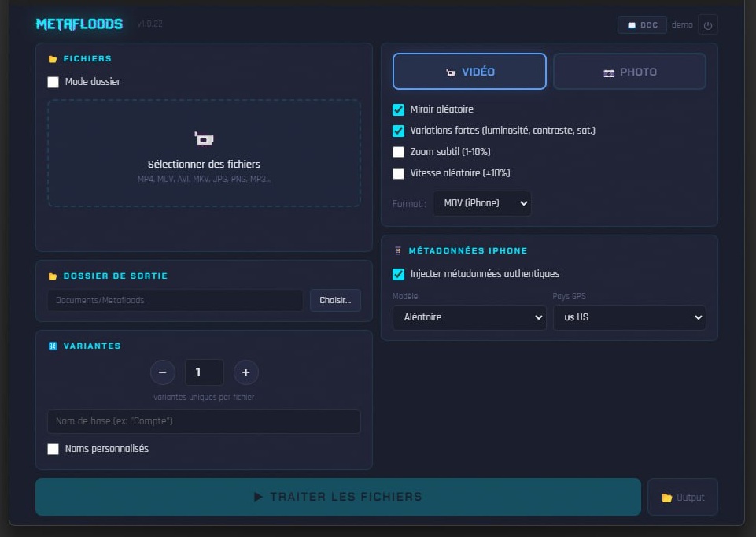Click the folder icon beside Dossier de sortie

(x=52, y=276)
